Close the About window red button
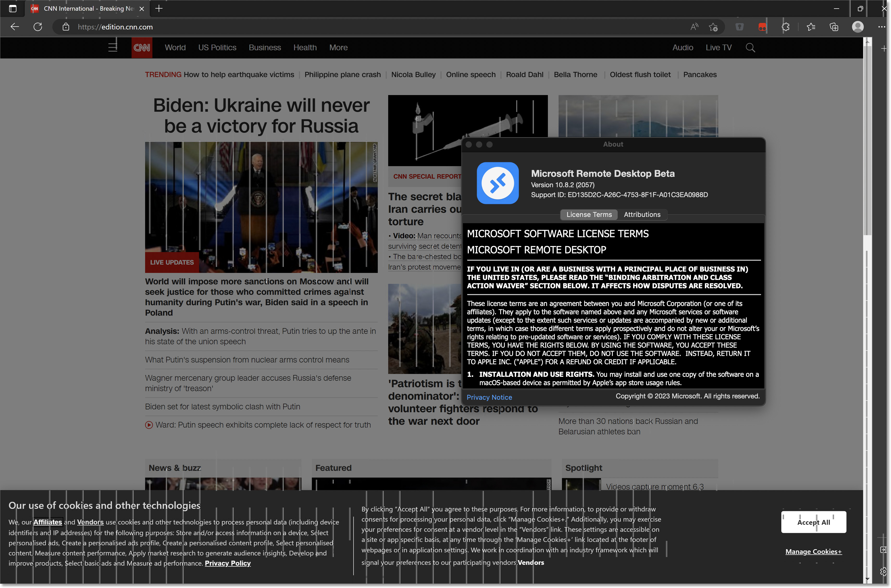This screenshot has height=588, width=891. point(468,144)
